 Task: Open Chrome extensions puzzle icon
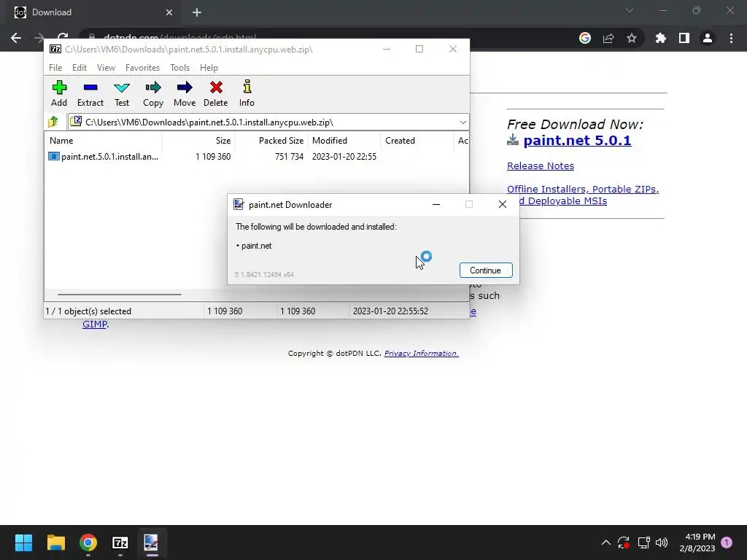[660, 38]
